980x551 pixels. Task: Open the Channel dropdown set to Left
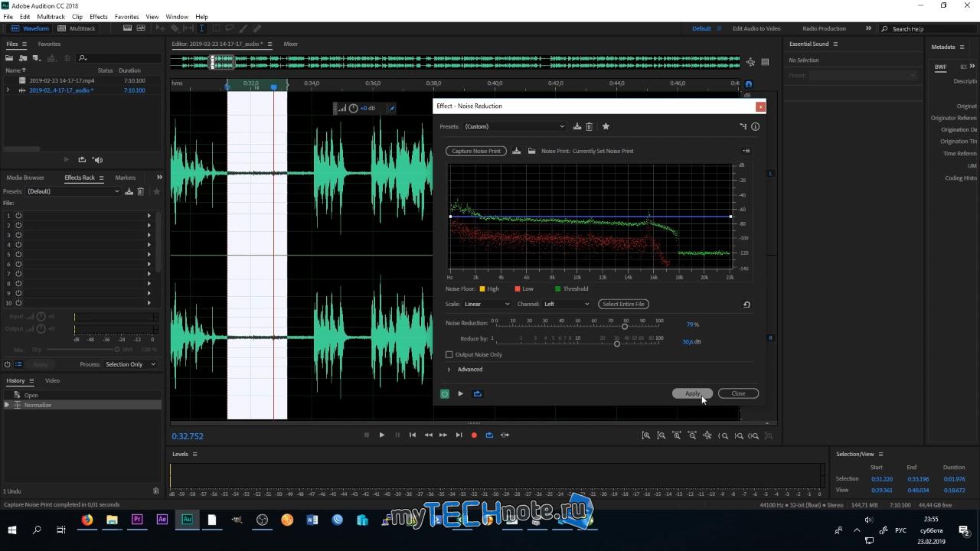pos(567,304)
